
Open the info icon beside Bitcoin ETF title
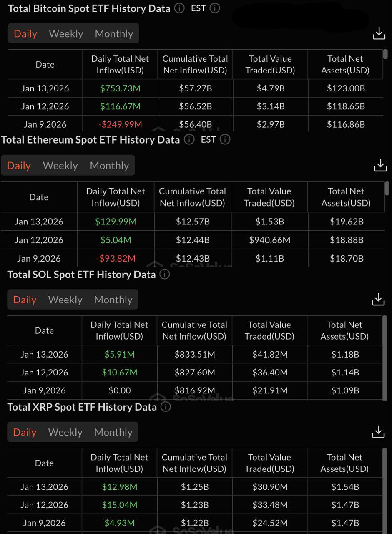click(179, 8)
